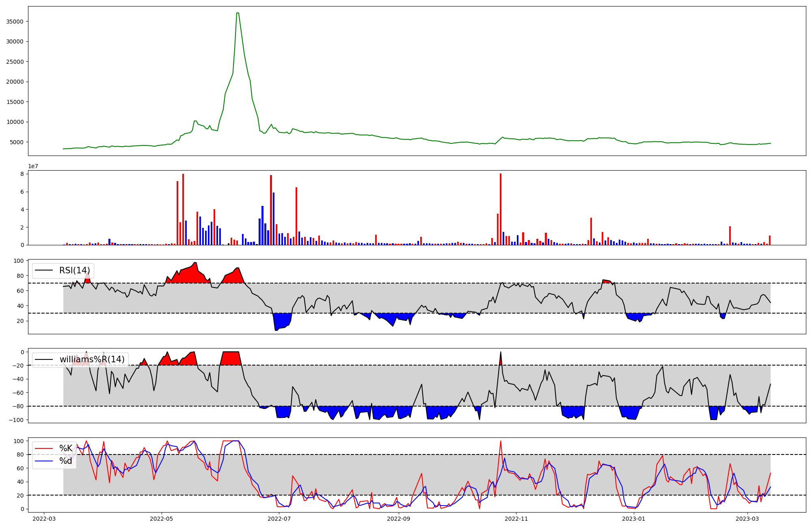Click the 35000 price axis tick label
The image size is (812, 528).
tap(15, 22)
